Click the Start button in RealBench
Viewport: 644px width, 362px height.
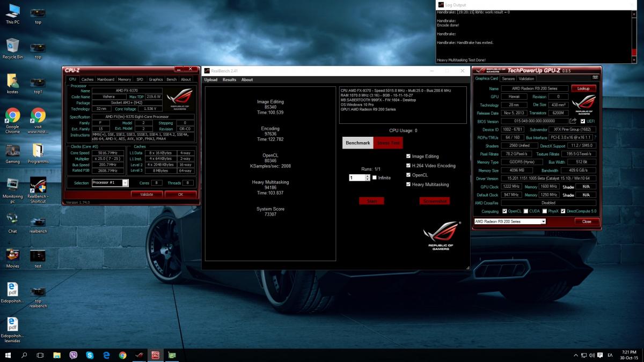click(372, 201)
